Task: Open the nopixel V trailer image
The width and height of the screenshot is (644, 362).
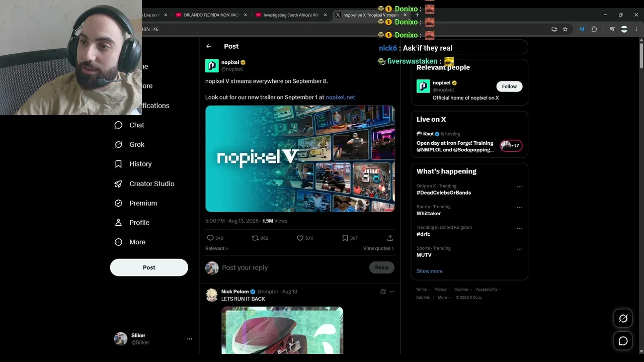Action: click(x=300, y=158)
